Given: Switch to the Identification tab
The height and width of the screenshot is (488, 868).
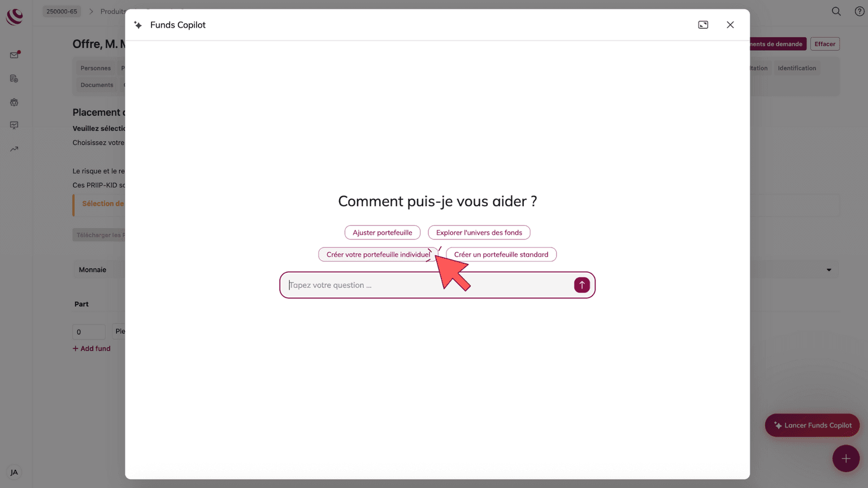Looking at the screenshot, I should pyautogui.click(x=796, y=68).
